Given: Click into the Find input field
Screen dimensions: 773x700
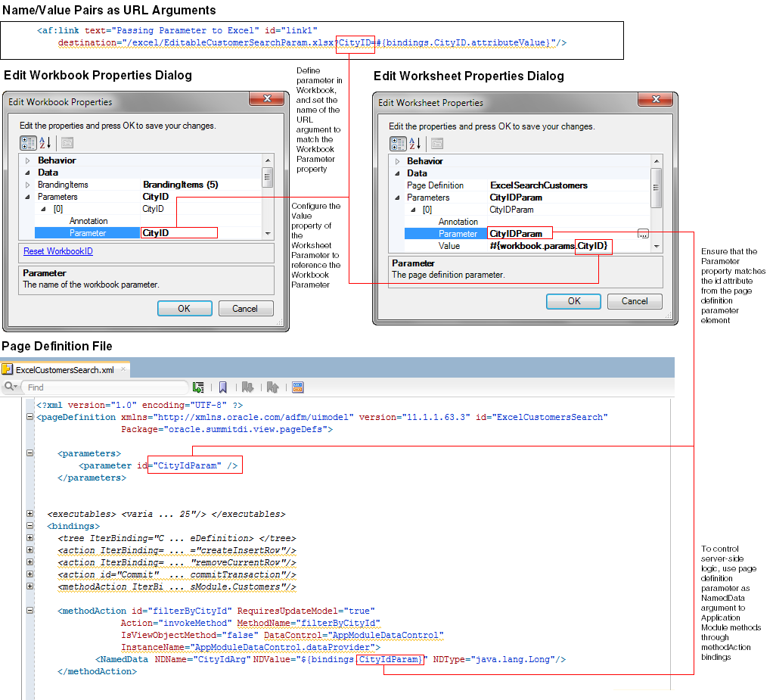Looking at the screenshot, I should click(x=104, y=387).
